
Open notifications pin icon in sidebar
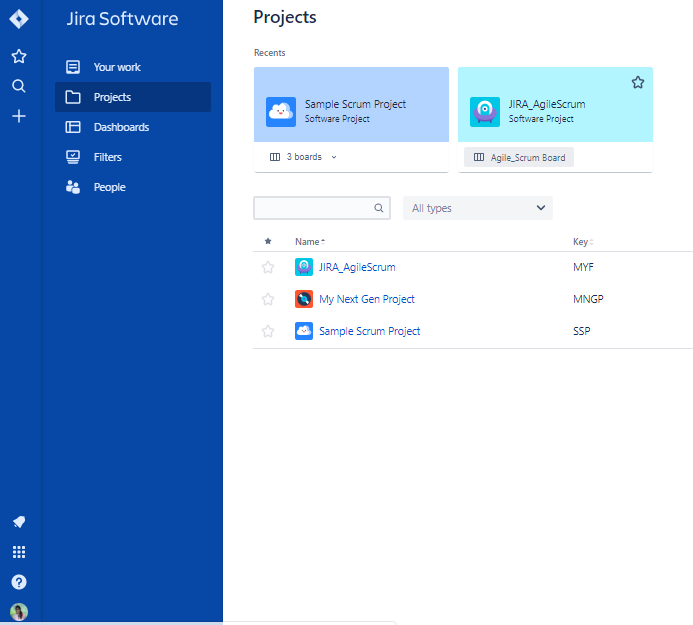coord(19,522)
